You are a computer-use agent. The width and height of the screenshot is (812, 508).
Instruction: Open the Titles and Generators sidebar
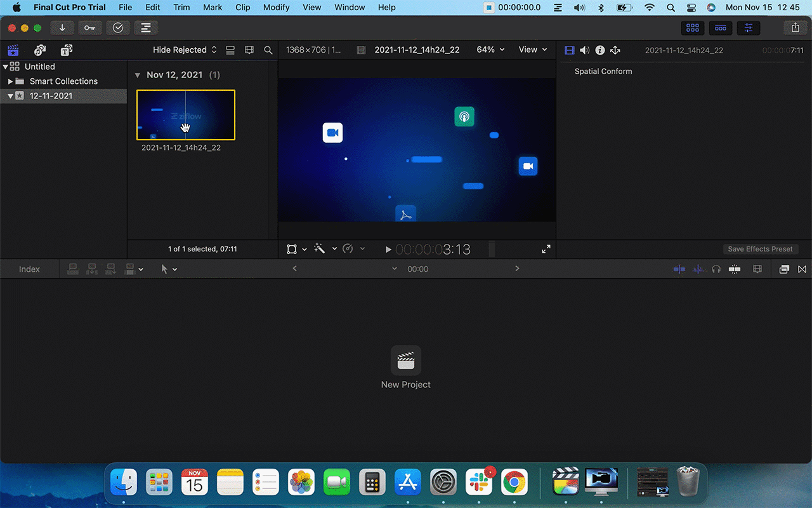(x=66, y=50)
